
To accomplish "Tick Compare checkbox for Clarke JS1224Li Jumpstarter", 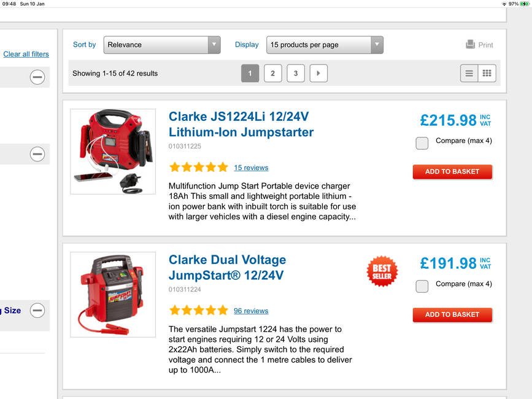I will (x=422, y=143).
